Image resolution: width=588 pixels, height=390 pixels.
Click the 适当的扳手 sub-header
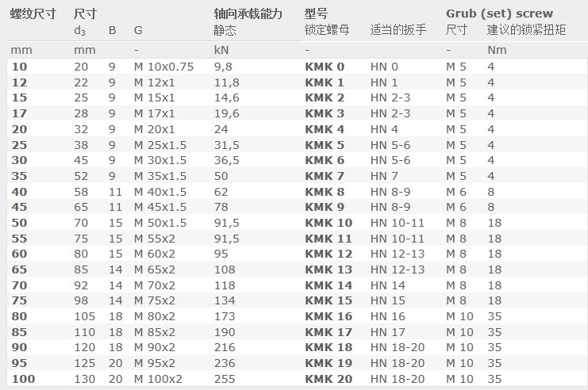point(398,30)
